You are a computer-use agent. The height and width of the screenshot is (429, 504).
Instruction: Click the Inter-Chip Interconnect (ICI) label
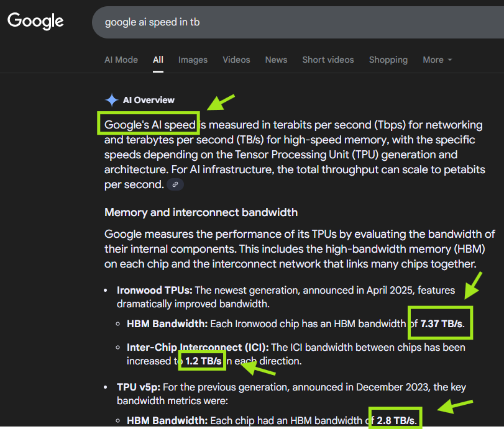pyautogui.click(x=198, y=347)
